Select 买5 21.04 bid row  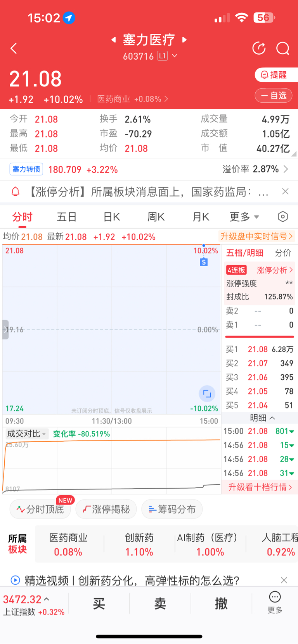(260, 405)
